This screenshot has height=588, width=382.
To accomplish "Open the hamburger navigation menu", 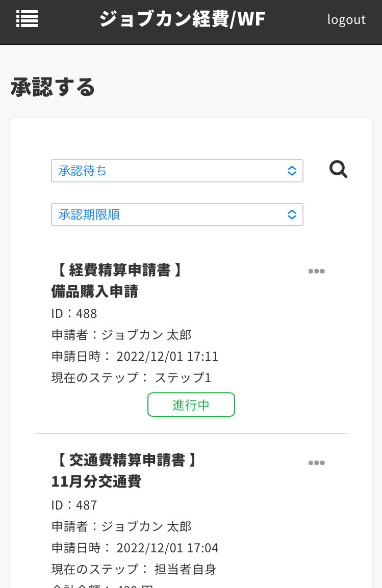I will [27, 19].
